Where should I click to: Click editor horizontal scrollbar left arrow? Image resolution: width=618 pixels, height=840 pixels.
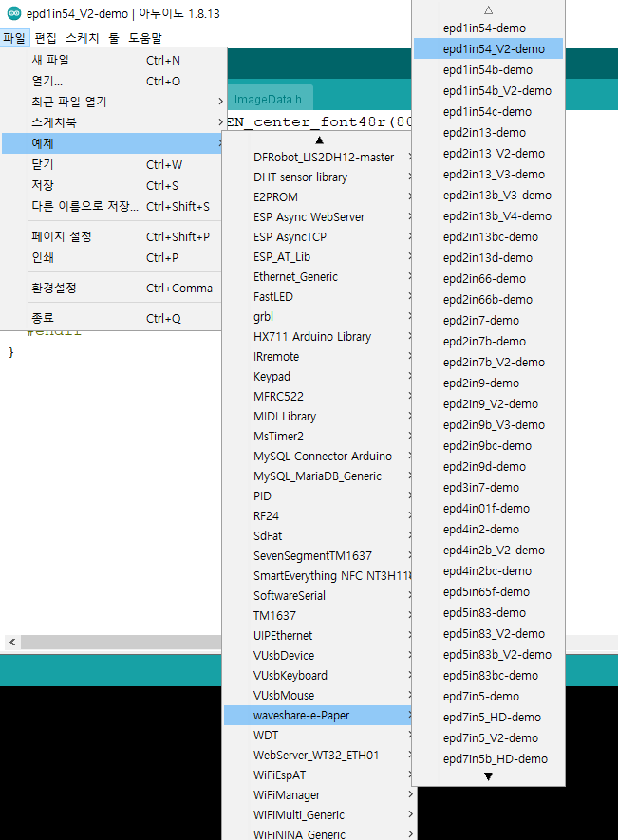click(12, 642)
